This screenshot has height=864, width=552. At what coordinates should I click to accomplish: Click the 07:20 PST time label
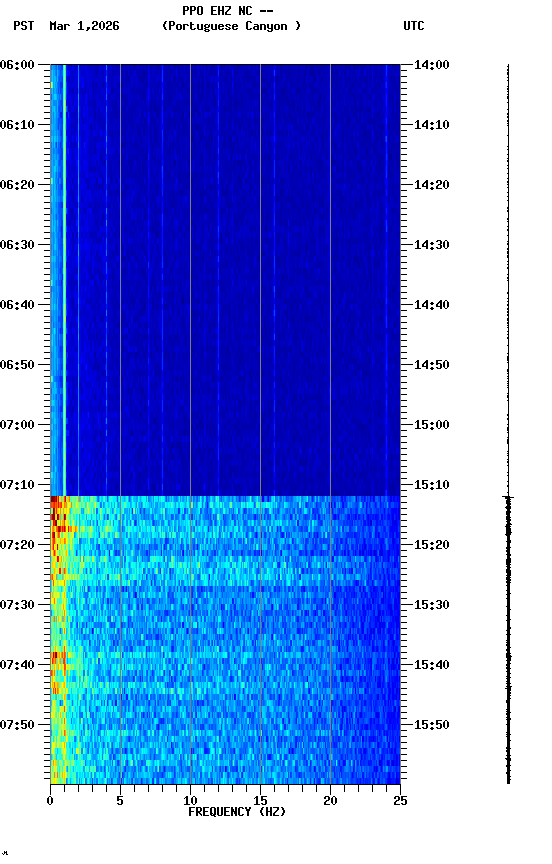(x=17, y=545)
